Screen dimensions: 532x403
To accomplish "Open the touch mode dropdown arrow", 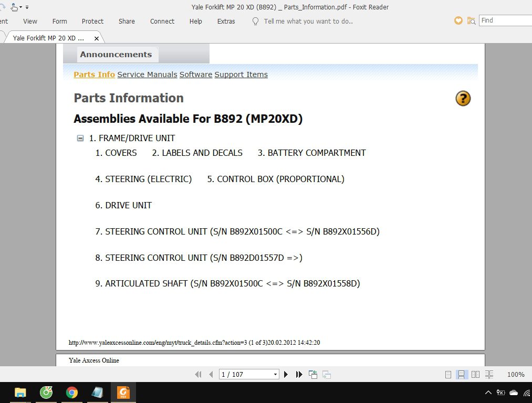I will pos(20,7).
